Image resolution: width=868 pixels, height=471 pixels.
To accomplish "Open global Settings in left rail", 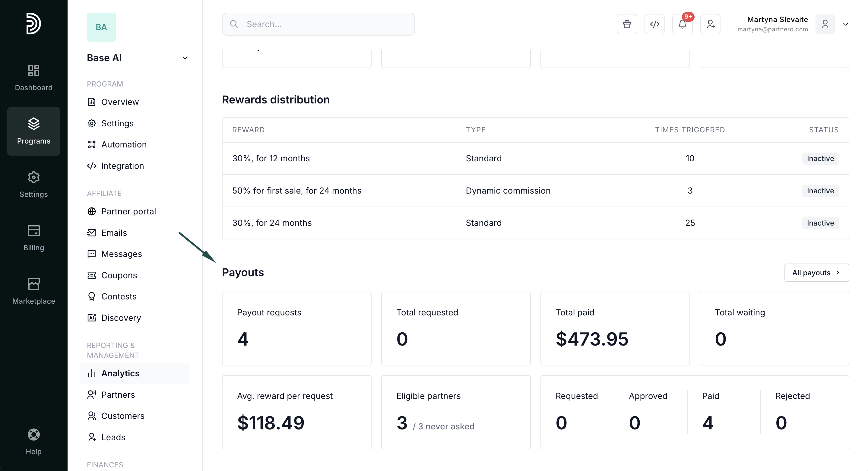I will point(34,185).
